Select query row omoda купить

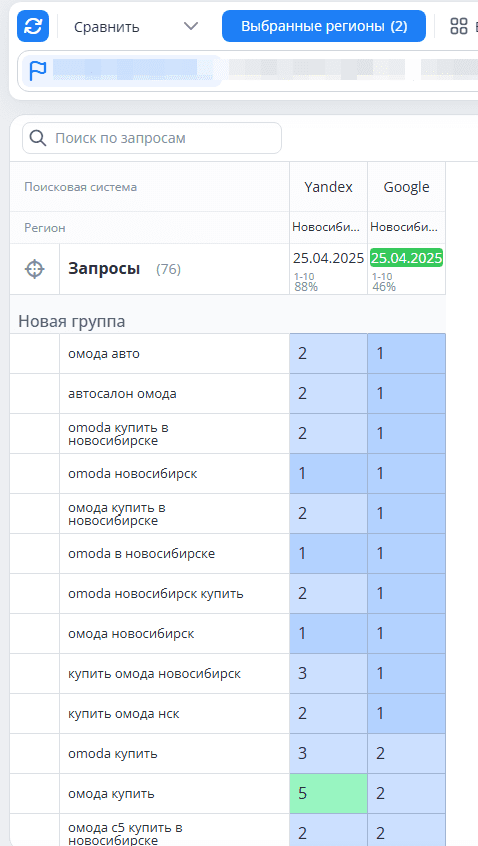(x=174, y=753)
